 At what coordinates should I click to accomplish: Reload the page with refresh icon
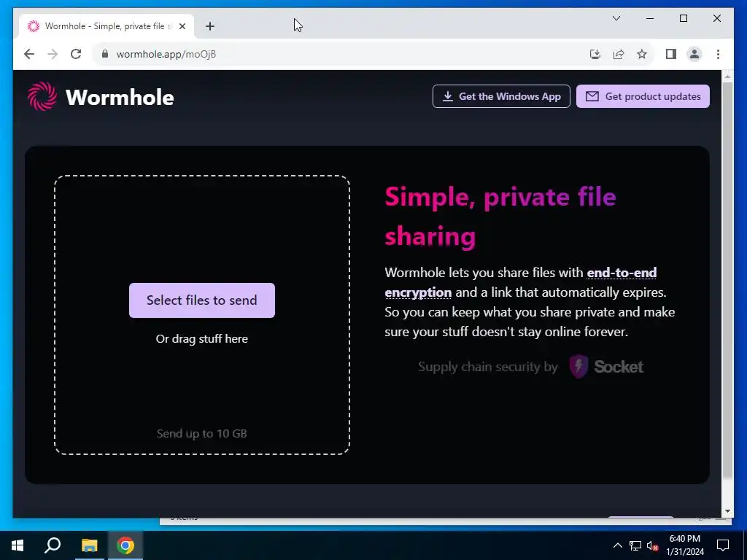(x=76, y=54)
